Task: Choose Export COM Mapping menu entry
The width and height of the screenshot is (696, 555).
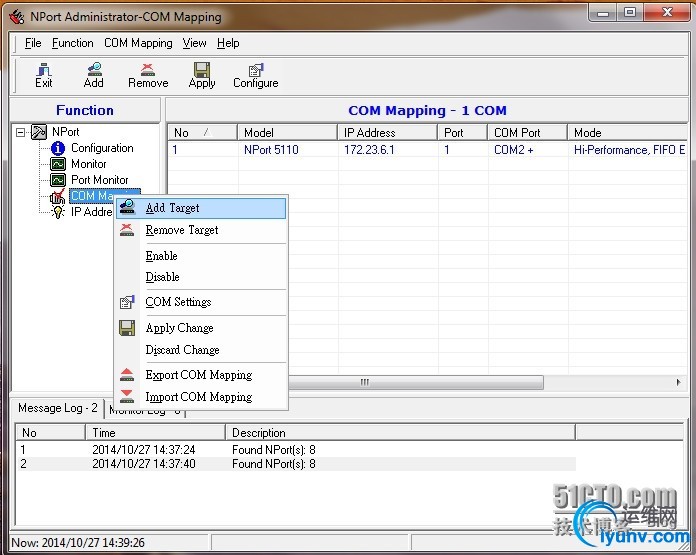Action: tap(201, 375)
